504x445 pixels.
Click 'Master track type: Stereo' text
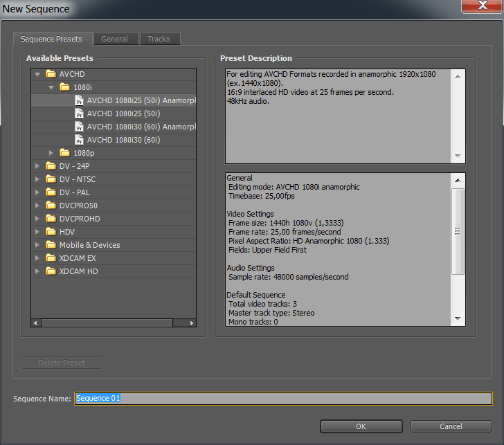coord(271,313)
